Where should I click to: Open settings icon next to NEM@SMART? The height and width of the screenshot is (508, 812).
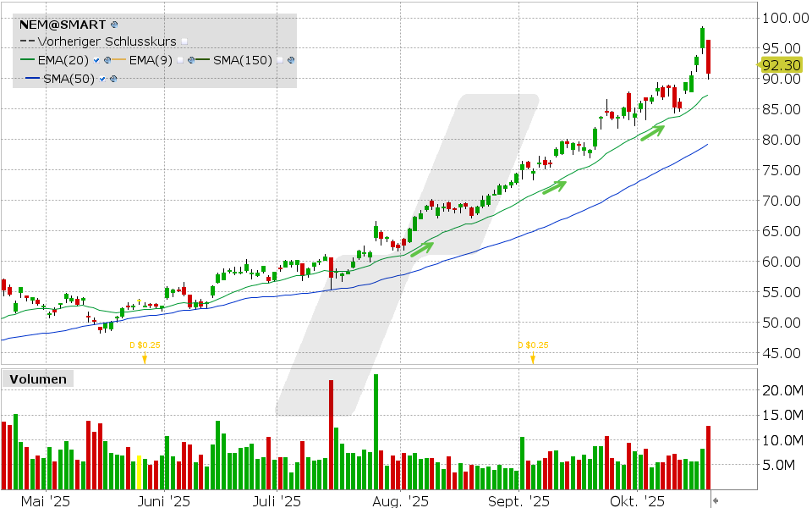click(114, 25)
